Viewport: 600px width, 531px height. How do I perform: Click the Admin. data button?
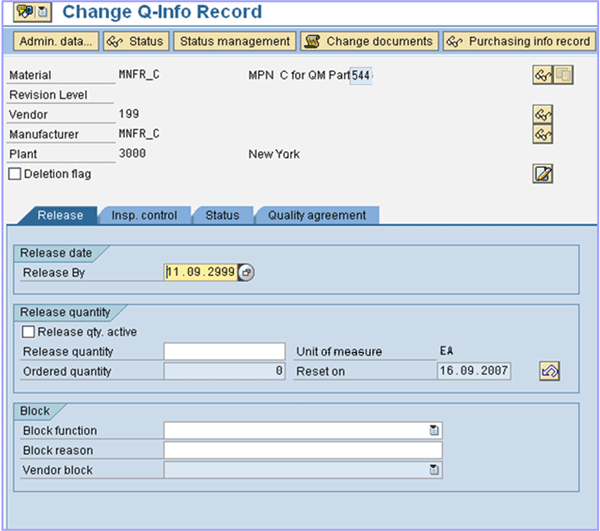tap(56, 41)
